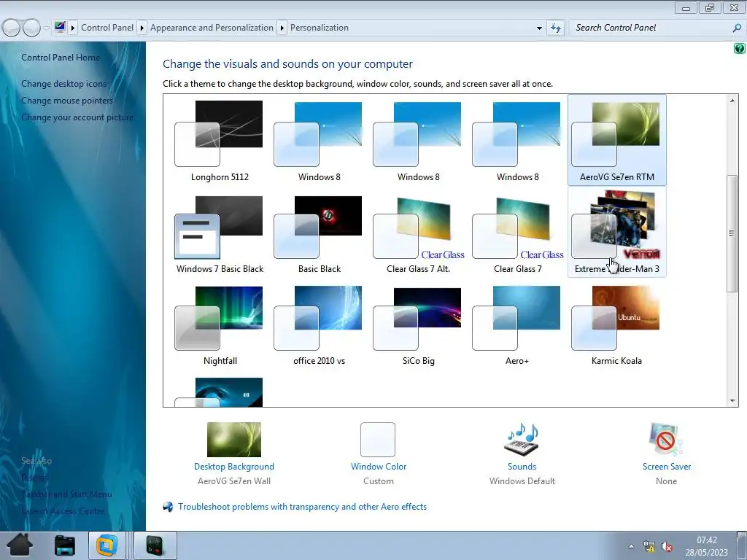Click the search magnifier icon

click(x=737, y=28)
